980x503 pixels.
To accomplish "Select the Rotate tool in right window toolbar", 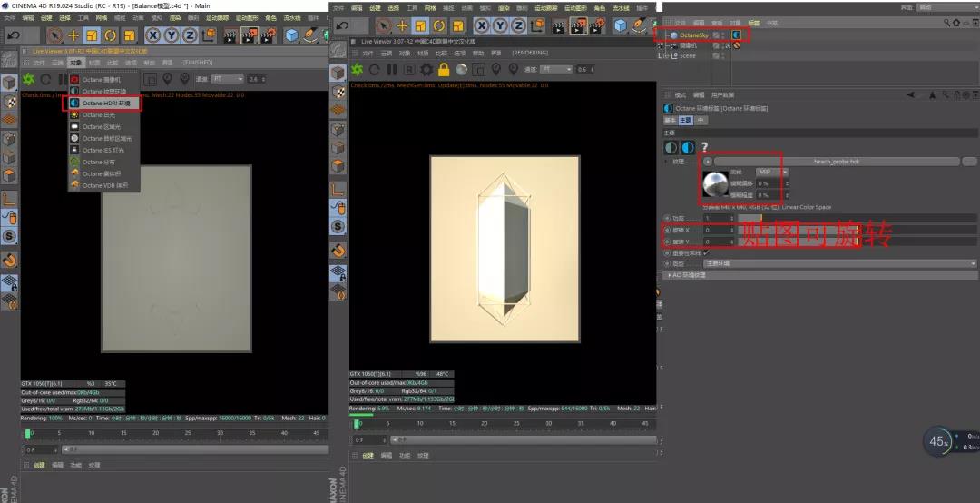I will click(439, 25).
